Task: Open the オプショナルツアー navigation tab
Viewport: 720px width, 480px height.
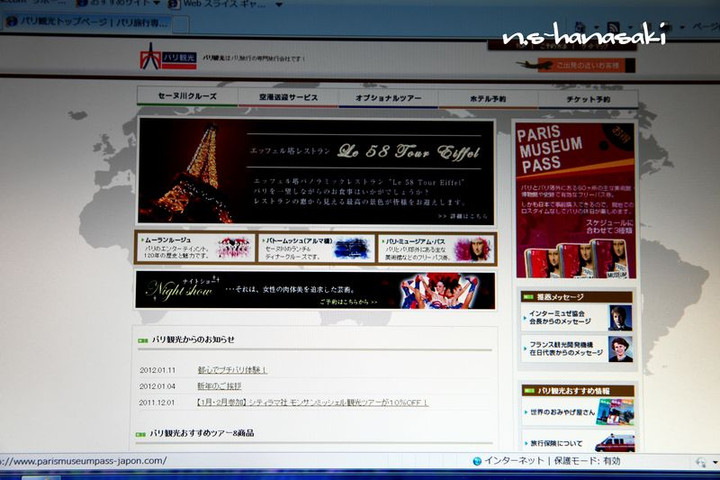Action: coord(388,98)
